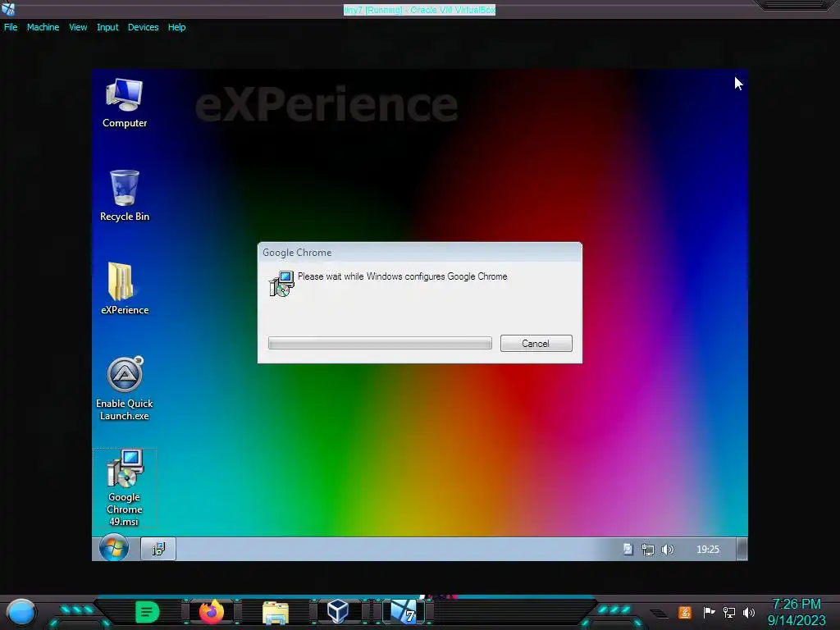Select the eXPerience folder icon

125,288
